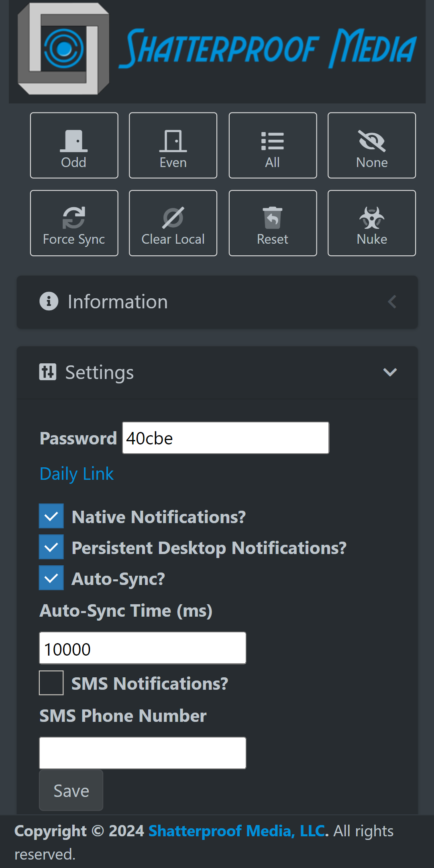The image size is (434, 868).
Task: Show all items with the All list icon
Action: click(273, 141)
